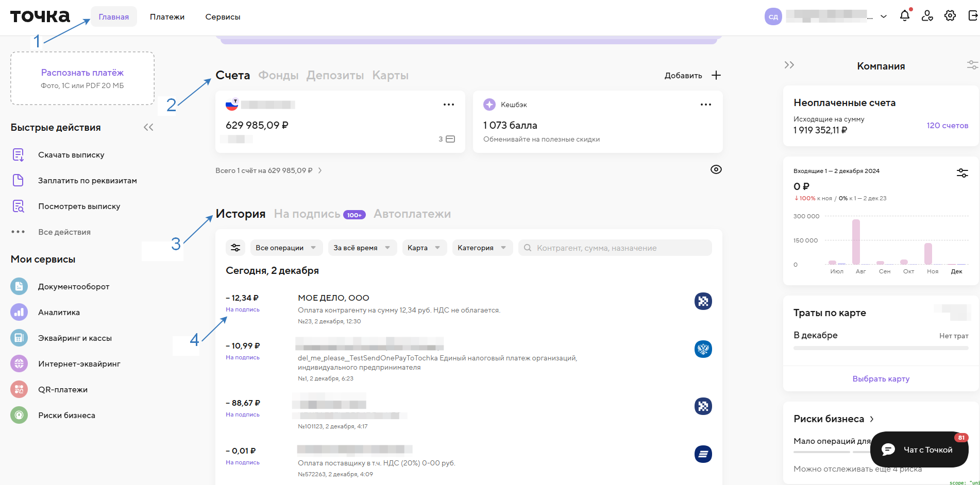Open the Категория dropdown filter
The height and width of the screenshot is (485, 980).
[482, 248]
